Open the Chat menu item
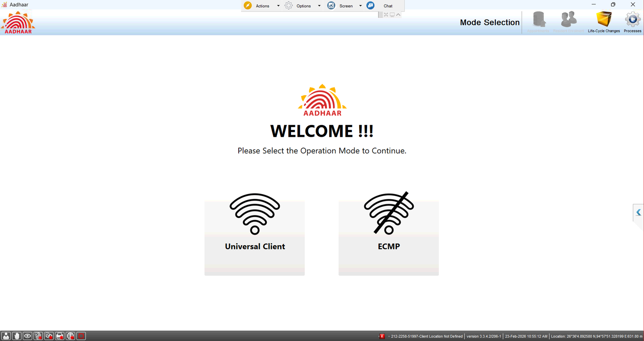 coord(388,6)
